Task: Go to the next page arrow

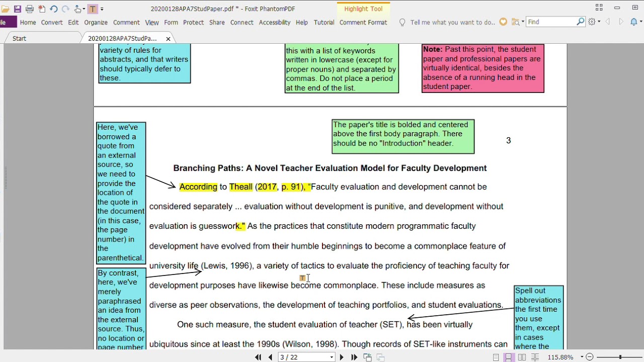Action: point(341,357)
